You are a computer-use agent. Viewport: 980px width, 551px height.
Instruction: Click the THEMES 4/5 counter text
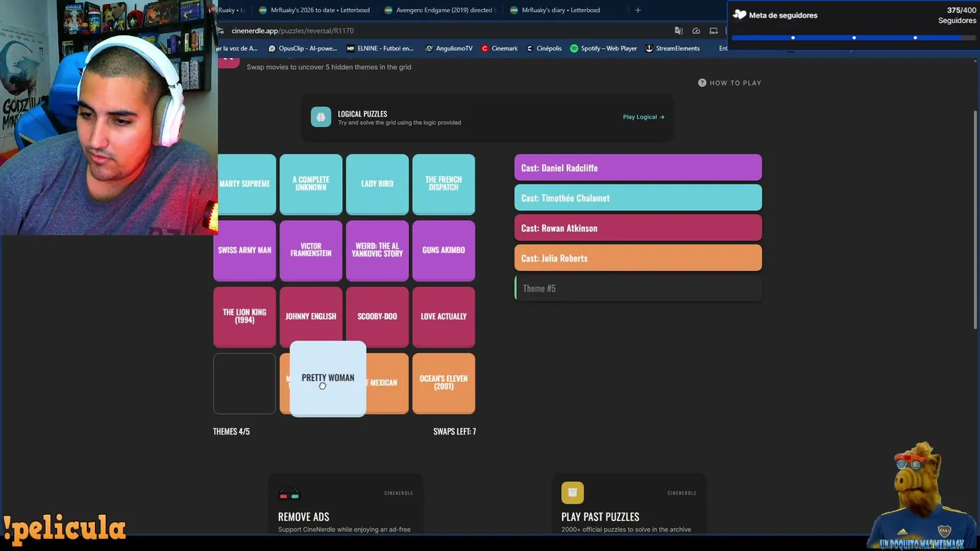(231, 432)
